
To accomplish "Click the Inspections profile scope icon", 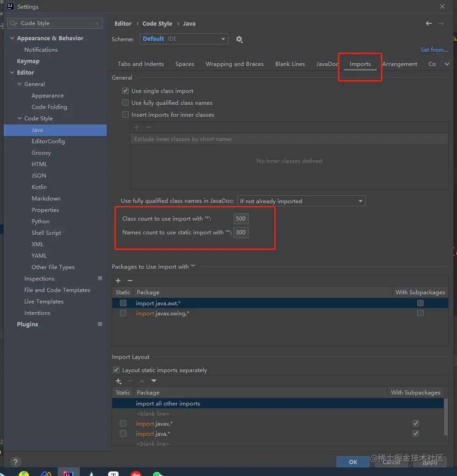I will (x=100, y=278).
